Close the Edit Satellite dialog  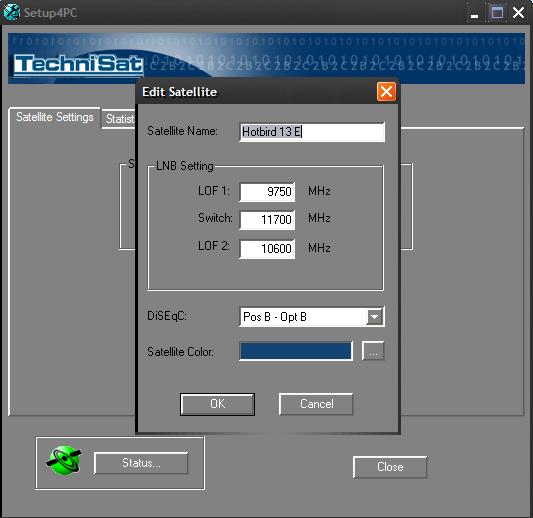point(386,91)
